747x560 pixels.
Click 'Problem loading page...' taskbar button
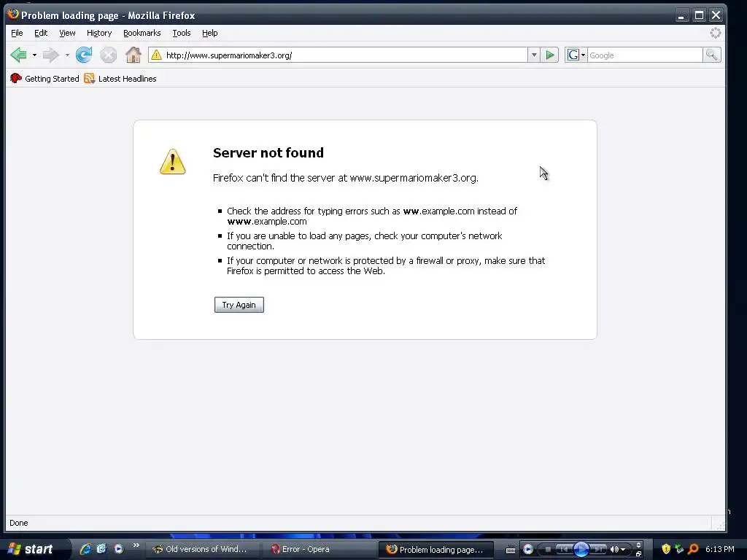pos(436,550)
